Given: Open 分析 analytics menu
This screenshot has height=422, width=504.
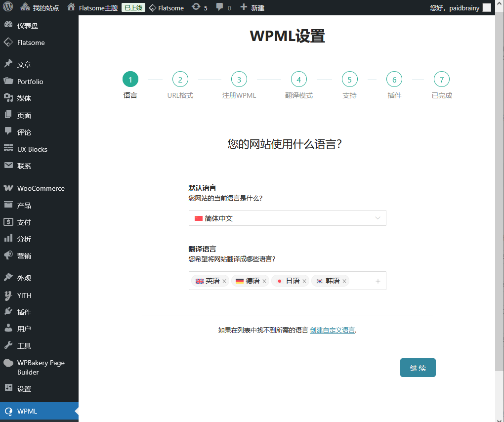Looking at the screenshot, I should [x=39, y=239].
